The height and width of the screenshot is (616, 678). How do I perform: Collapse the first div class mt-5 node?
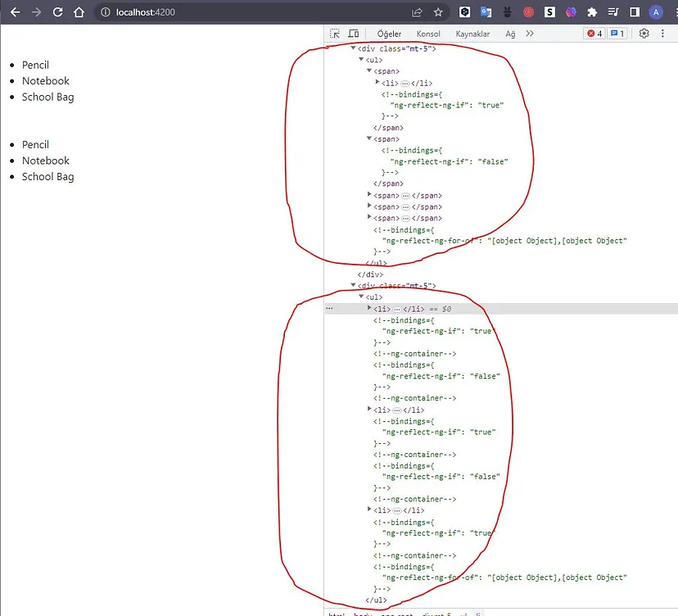click(353, 48)
